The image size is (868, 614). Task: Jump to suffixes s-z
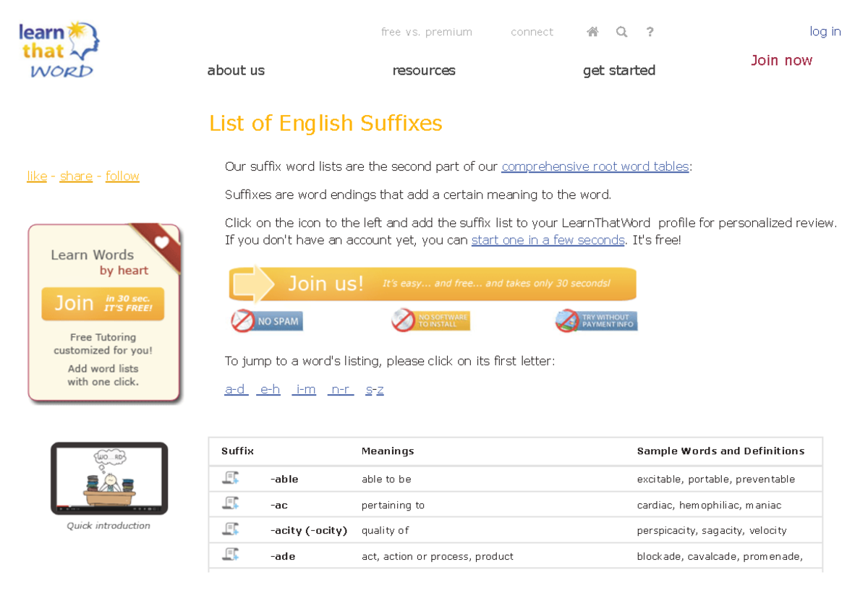(x=375, y=389)
